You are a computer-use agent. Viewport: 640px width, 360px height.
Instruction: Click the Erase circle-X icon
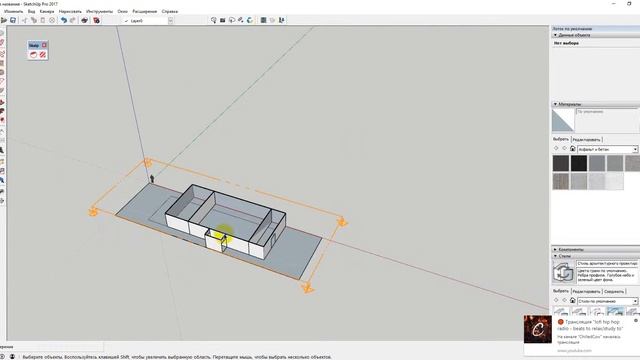tap(52, 20)
